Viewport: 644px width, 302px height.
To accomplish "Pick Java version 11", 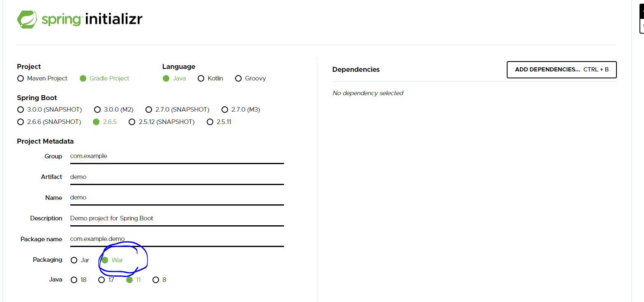I will (x=129, y=280).
